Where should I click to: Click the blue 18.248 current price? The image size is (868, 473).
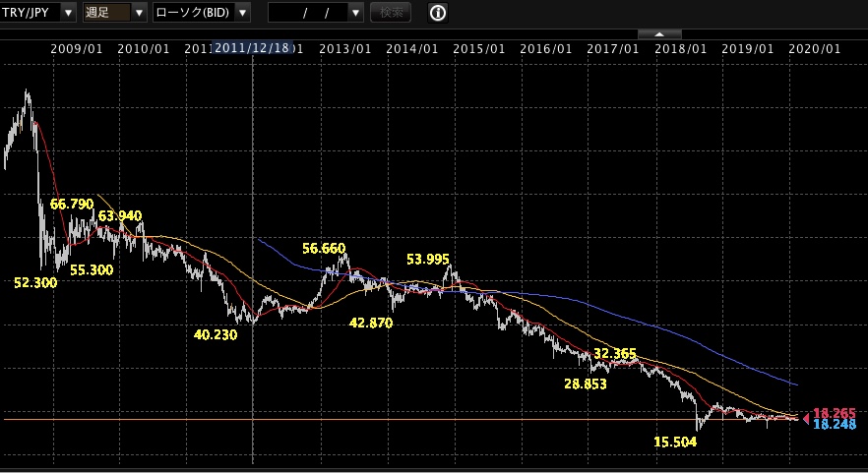[x=835, y=424]
